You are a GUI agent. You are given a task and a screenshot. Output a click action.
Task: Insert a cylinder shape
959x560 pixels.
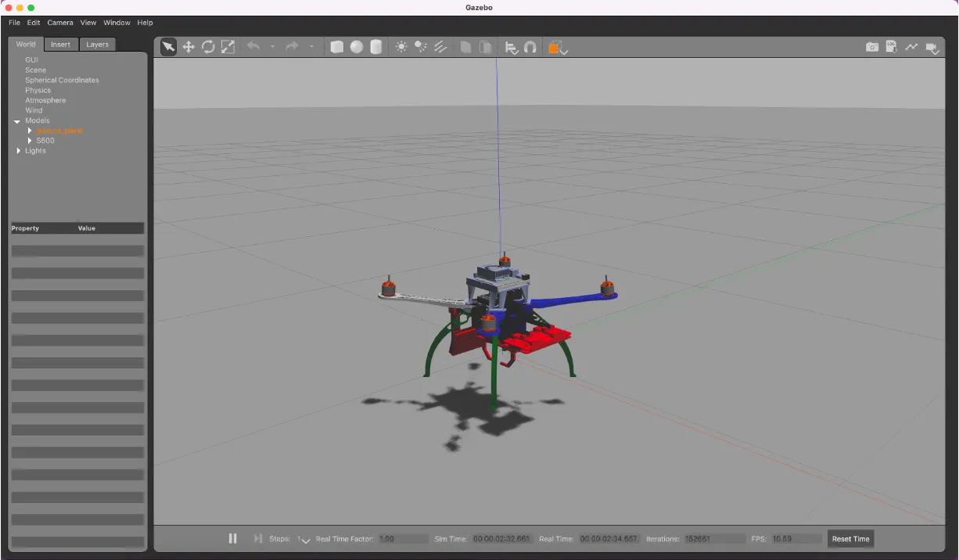pyautogui.click(x=376, y=47)
